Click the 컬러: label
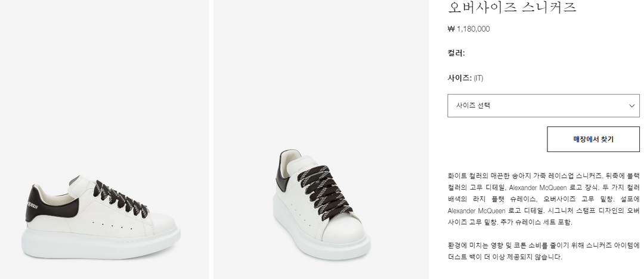The height and width of the screenshot is (279, 644). [x=456, y=53]
